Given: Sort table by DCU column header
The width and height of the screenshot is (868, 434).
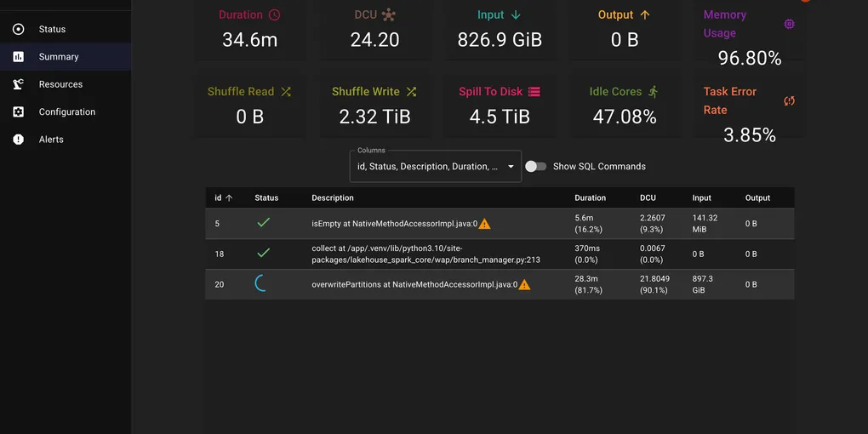Looking at the screenshot, I should click(x=648, y=197).
